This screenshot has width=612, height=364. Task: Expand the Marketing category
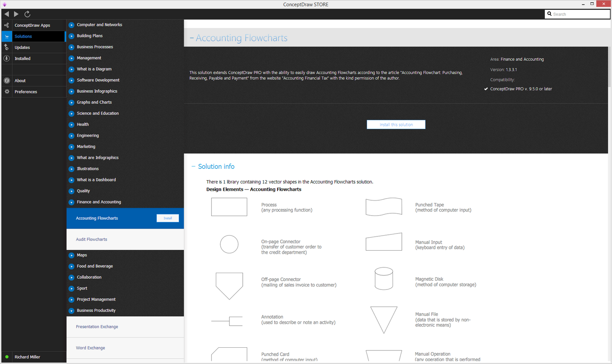pyautogui.click(x=71, y=147)
